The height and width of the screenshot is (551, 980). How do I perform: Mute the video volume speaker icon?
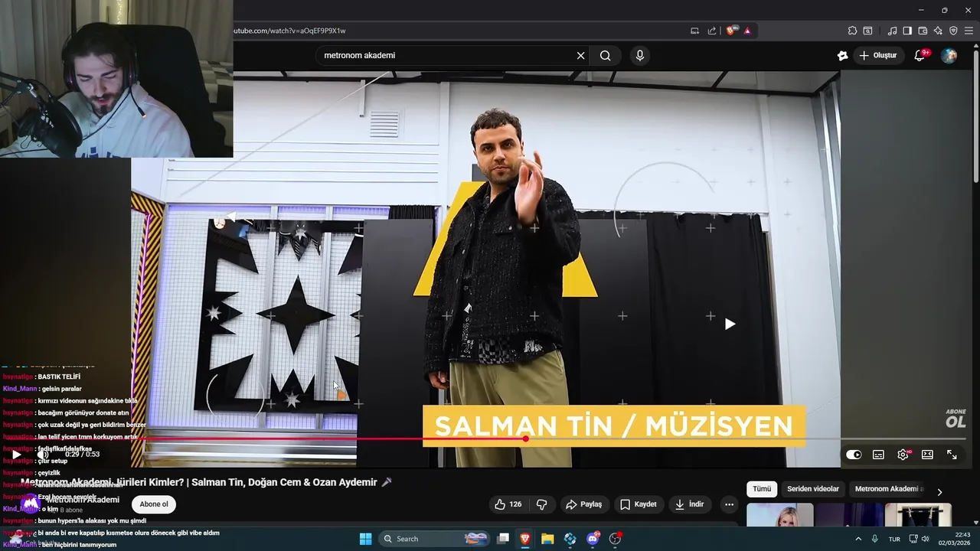click(x=42, y=455)
